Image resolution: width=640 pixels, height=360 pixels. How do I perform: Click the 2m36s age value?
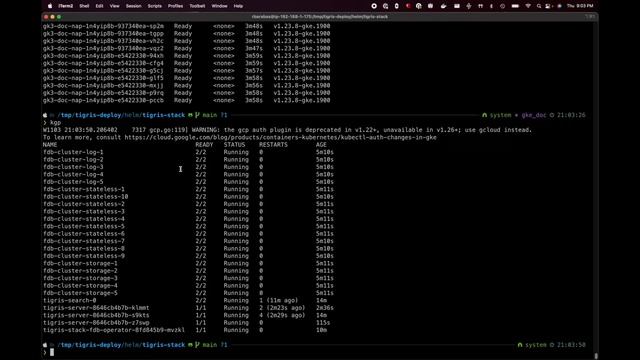(324, 308)
